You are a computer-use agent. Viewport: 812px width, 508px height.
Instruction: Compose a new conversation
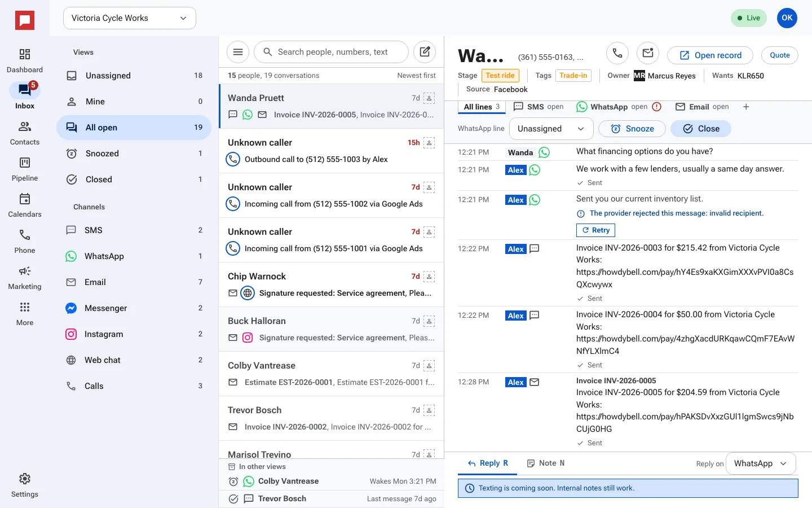[425, 52]
